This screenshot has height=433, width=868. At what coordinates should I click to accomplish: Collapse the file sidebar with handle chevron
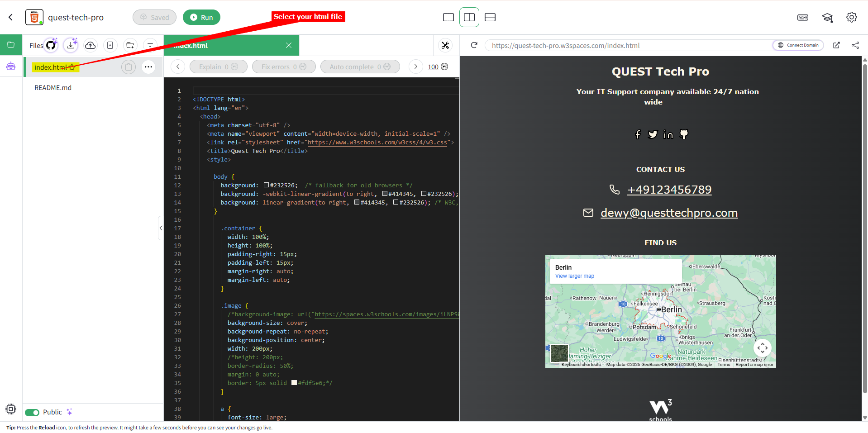click(161, 228)
